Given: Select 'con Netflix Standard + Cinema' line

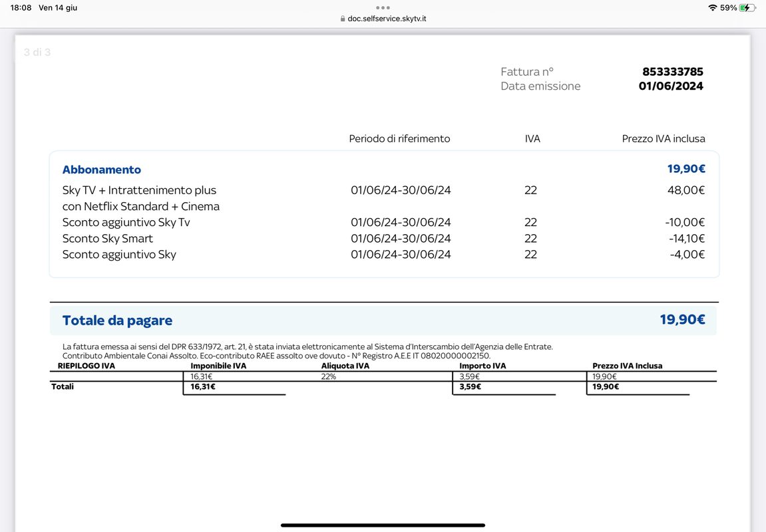Looking at the screenshot, I should tap(141, 206).
